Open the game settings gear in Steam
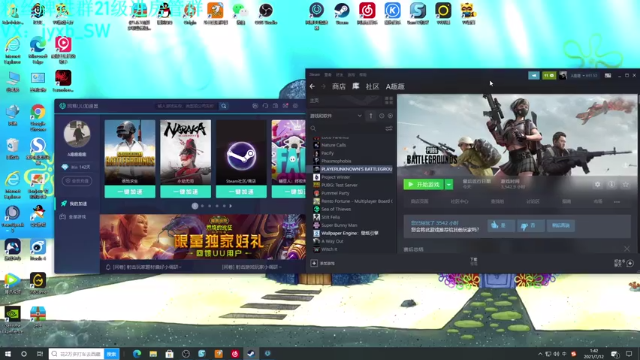640x360 pixels. click(597, 184)
